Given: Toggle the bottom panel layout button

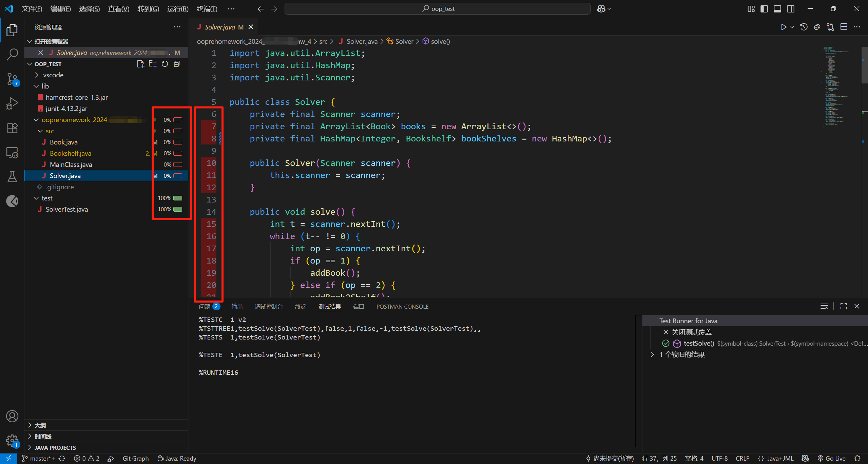Looking at the screenshot, I should pos(777,9).
